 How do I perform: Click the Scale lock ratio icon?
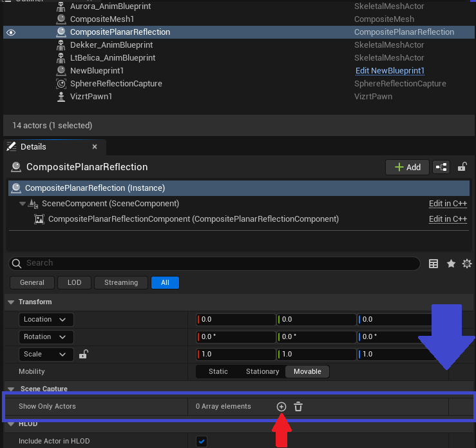tap(83, 355)
